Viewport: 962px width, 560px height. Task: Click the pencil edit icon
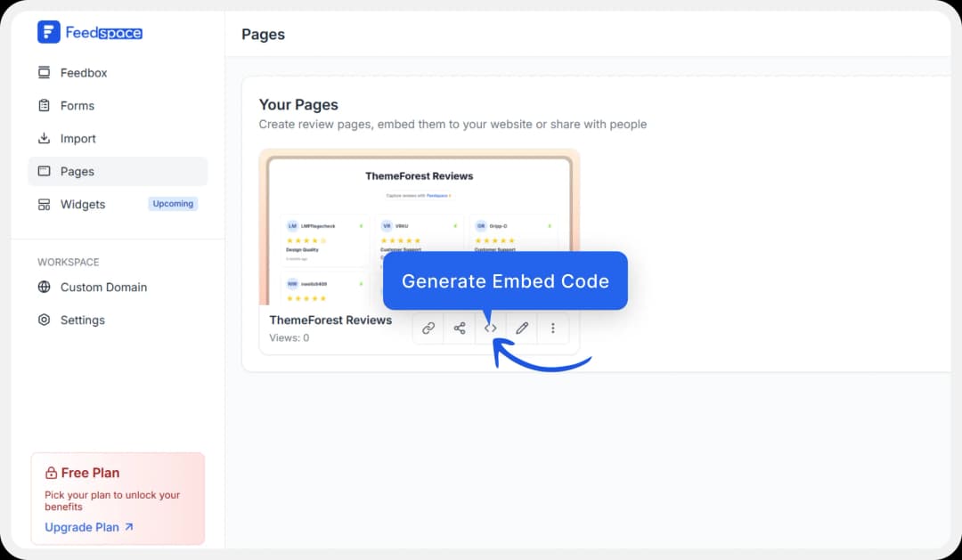tap(522, 328)
